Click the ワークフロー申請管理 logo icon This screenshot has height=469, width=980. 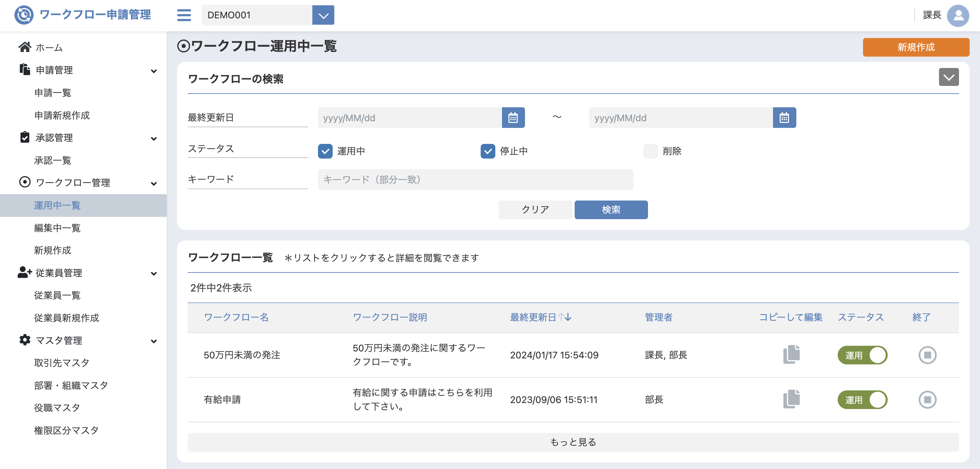coord(24,15)
